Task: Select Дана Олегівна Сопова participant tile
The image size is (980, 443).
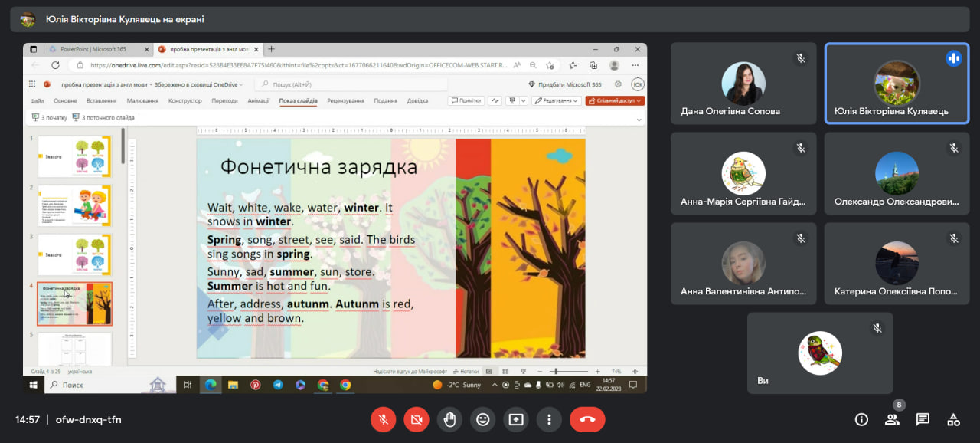Action: coord(743,84)
